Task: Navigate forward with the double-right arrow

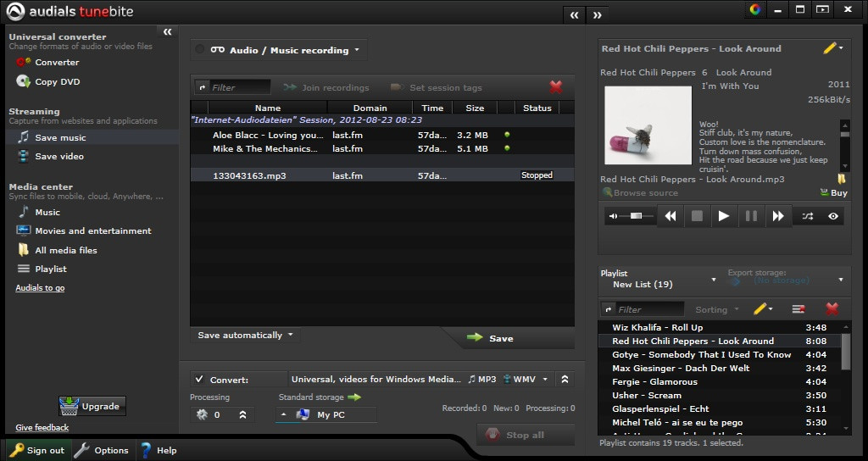Action: [598, 15]
